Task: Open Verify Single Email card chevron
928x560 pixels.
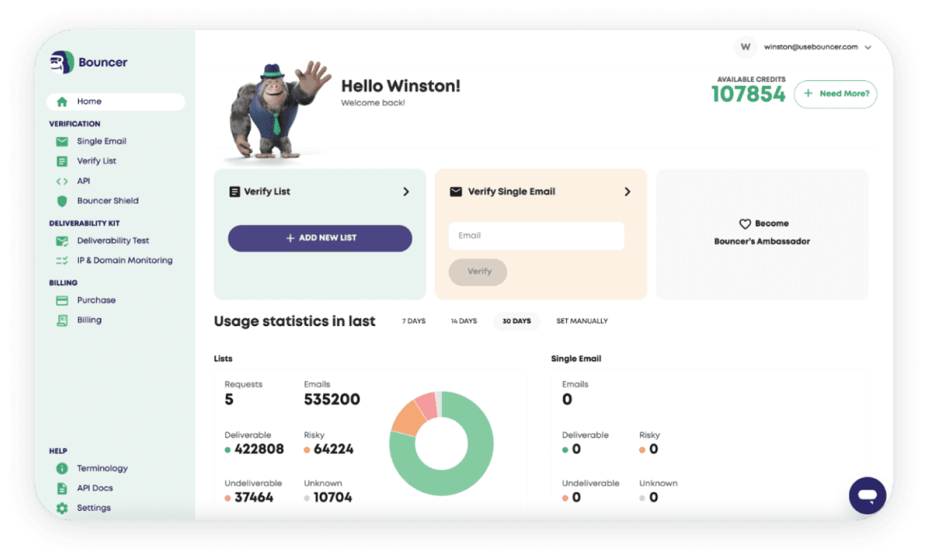Action: [x=628, y=192]
